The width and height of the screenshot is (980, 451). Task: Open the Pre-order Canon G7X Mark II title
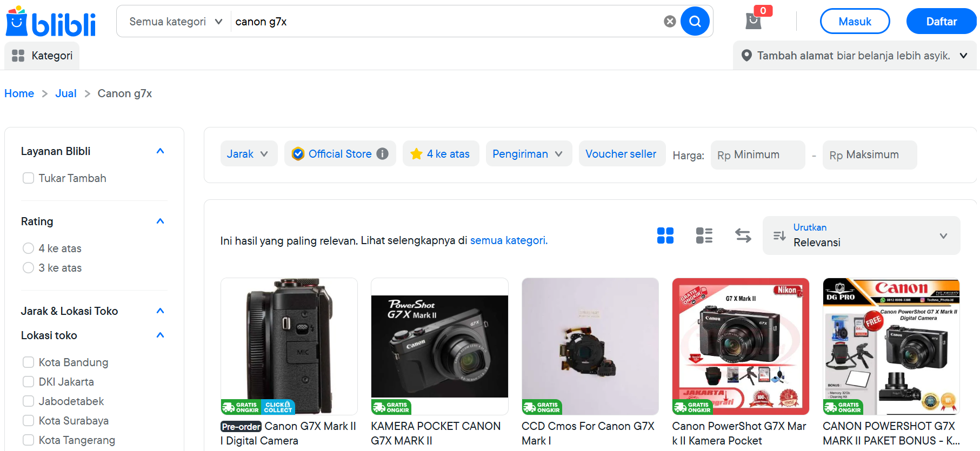pos(289,434)
